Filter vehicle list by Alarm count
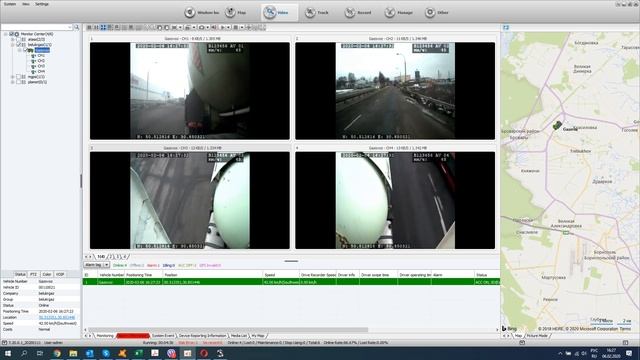This screenshot has width=640, height=360. tap(153, 265)
